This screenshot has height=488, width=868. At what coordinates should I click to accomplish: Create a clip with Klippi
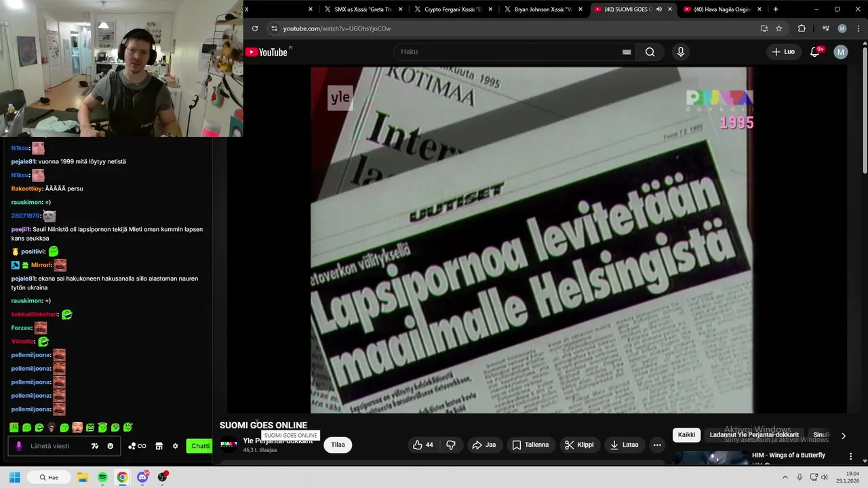[x=579, y=445]
